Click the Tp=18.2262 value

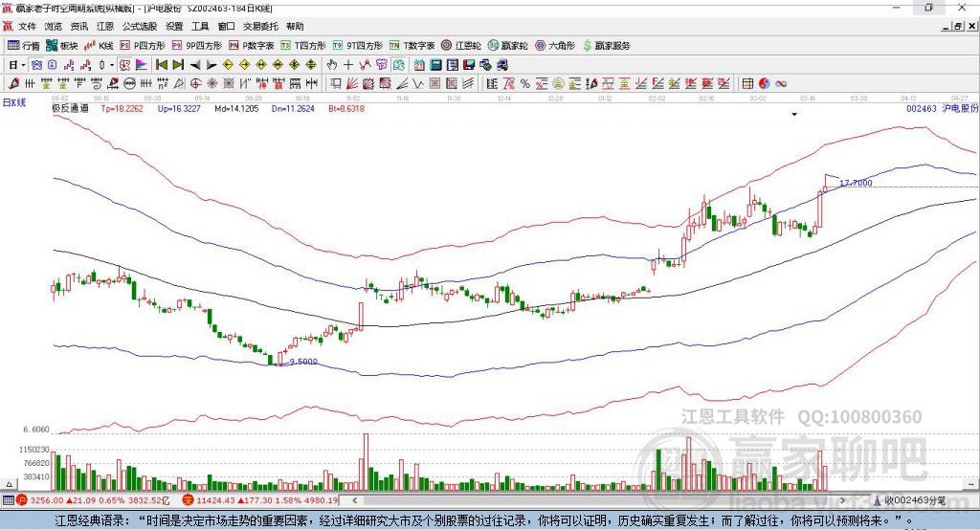click(122, 109)
